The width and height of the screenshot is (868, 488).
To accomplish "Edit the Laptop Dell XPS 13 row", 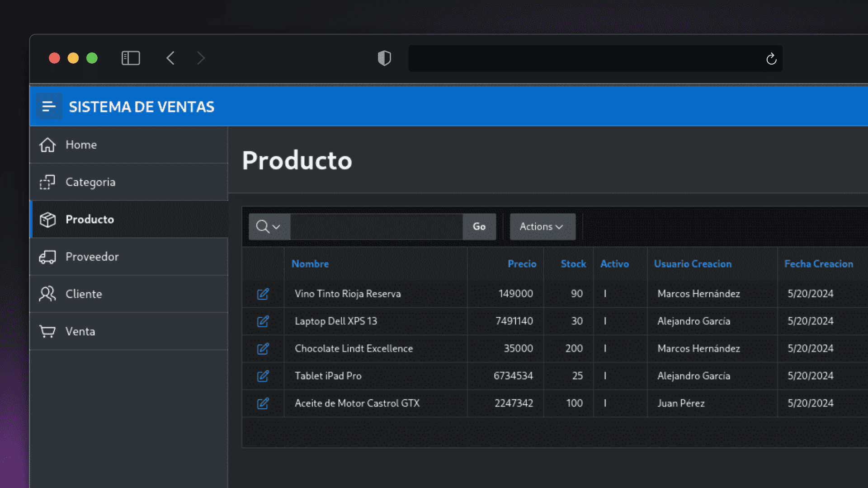I will 263,321.
